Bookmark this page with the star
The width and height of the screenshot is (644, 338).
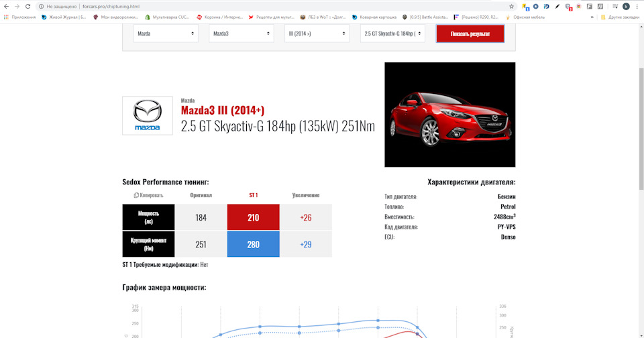coord(511,7)
